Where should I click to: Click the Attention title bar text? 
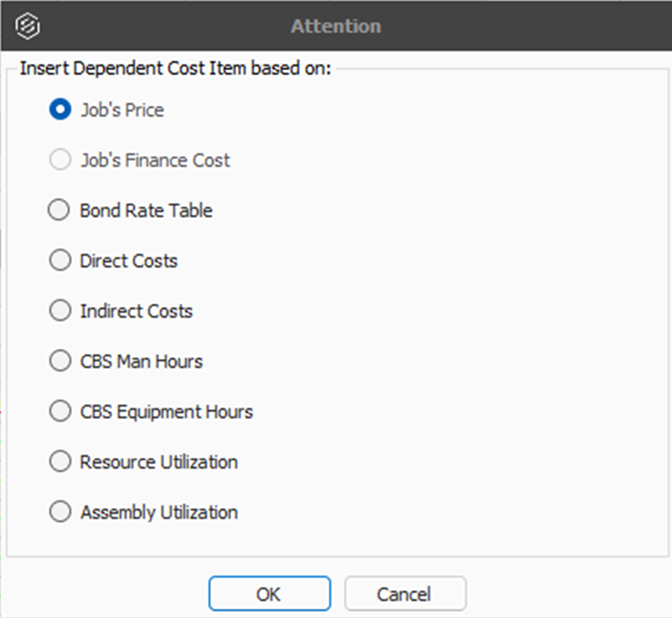pyautogui.click(x=336, y=26)
